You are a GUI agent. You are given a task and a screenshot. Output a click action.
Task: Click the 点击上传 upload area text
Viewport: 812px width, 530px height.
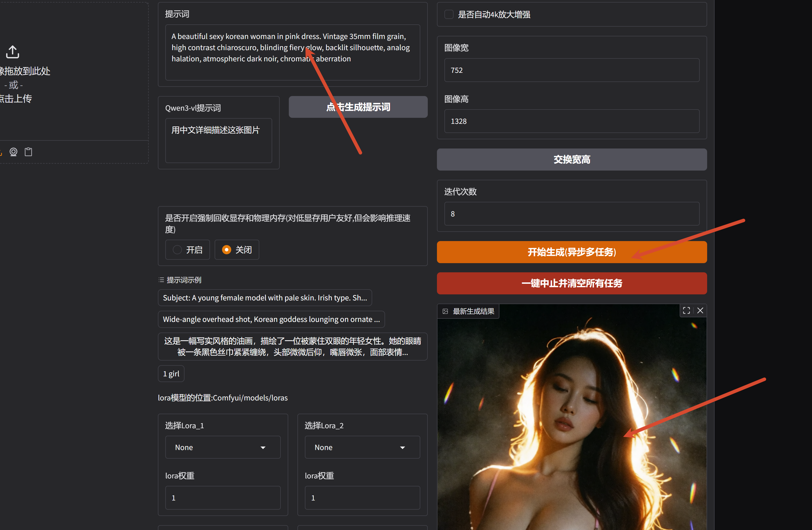16,99
